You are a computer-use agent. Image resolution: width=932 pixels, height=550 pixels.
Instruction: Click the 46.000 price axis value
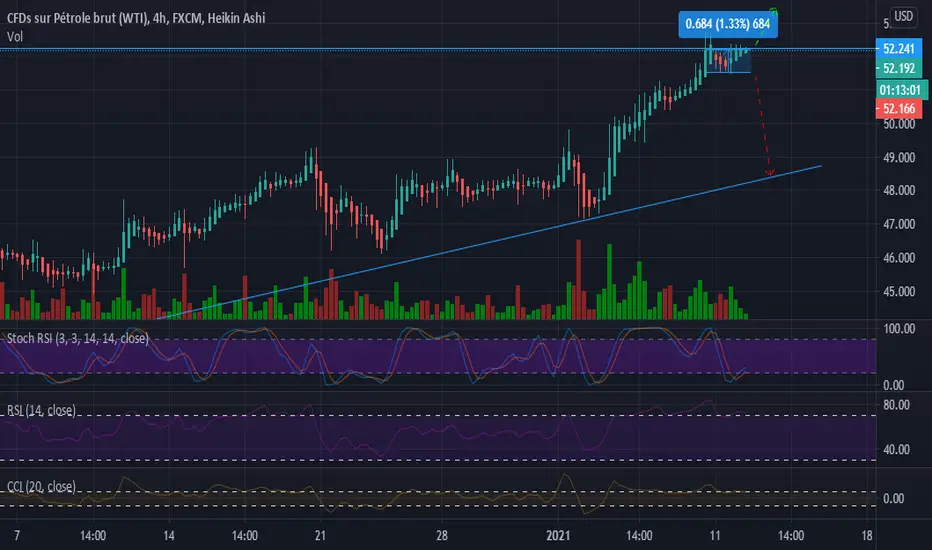click(x=899, y=258)
